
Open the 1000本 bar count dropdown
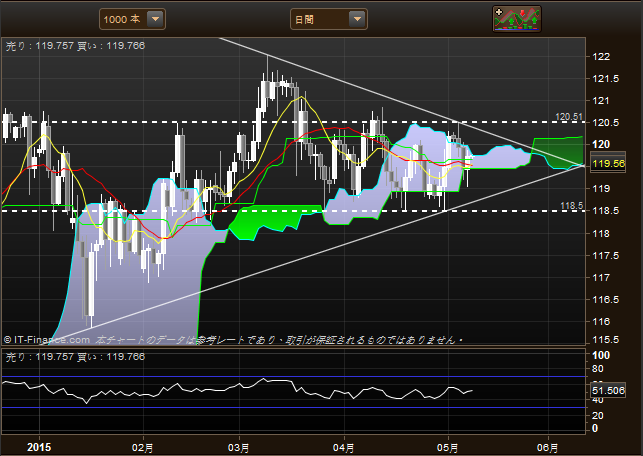click(132, 19)
